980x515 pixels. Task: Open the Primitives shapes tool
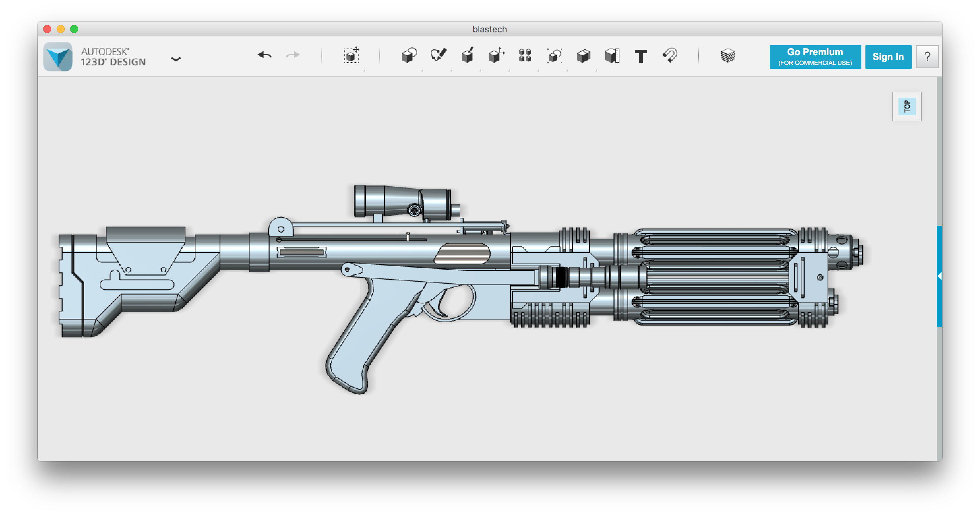[x=409, y=56]
